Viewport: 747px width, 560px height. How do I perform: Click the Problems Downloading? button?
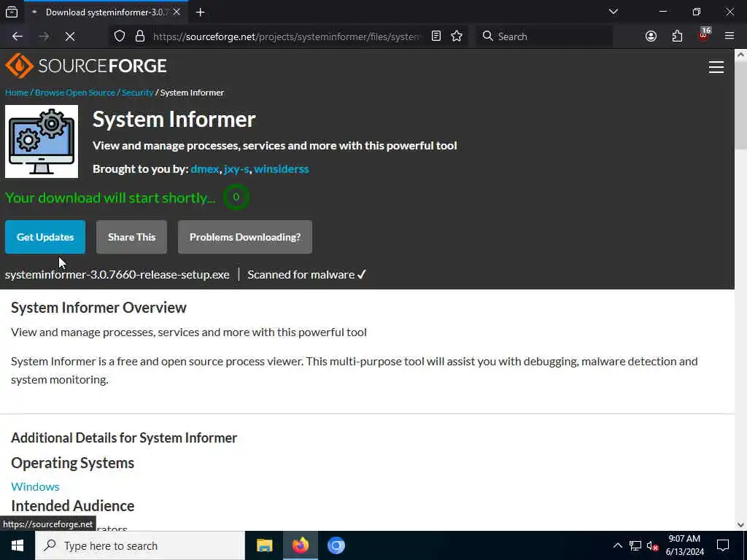tap(245, 237)
